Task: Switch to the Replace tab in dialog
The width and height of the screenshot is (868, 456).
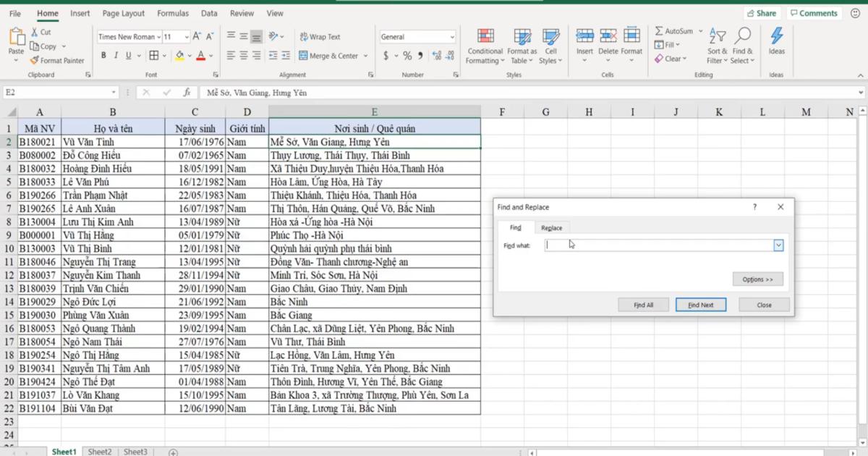Action: click(552, 228)
